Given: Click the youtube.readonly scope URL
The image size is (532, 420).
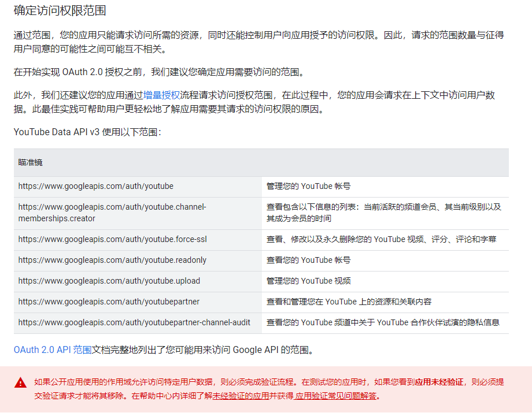Looking at the screenshot, I should (112, 260).
